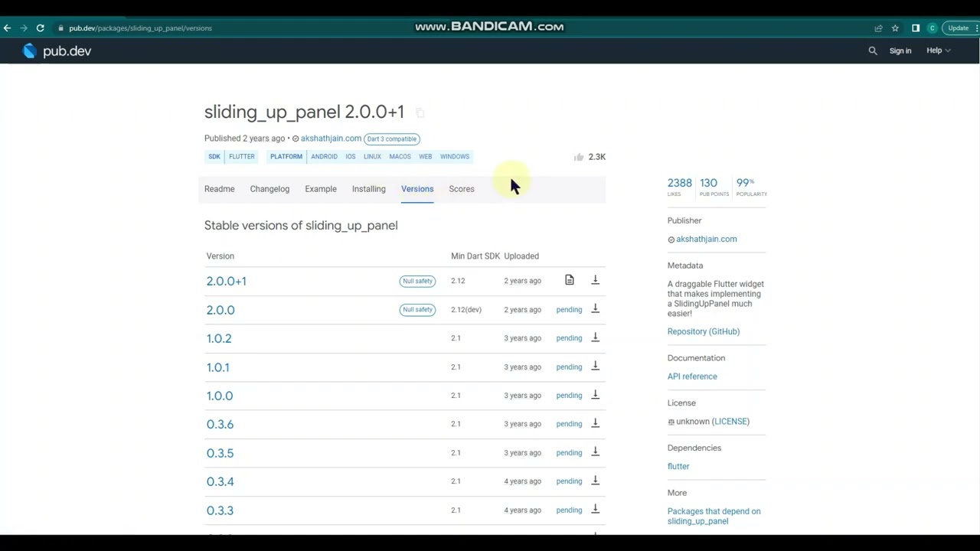Download version 0.3.3 archive
This screenshot has height=551, width=980.
pos(595,510)
